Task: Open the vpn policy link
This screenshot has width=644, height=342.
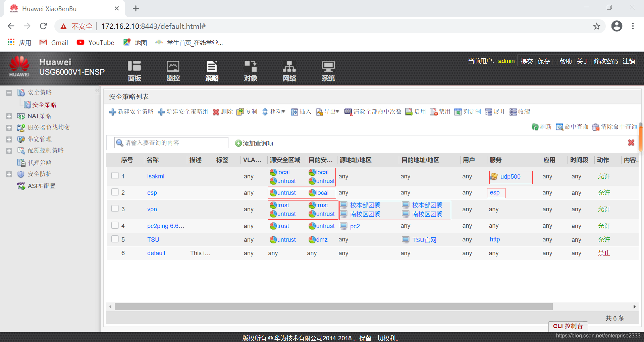Action: tap(152, 209)
